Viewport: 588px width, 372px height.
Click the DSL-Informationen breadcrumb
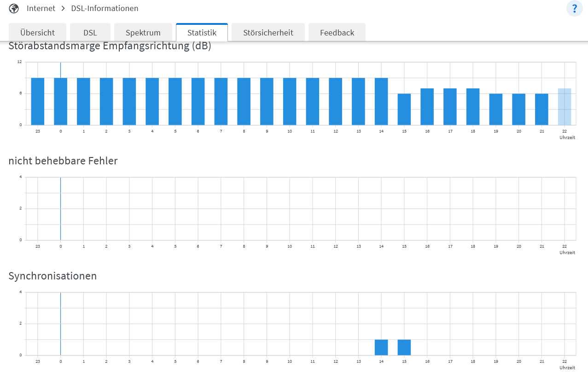[x=105, y=8]
